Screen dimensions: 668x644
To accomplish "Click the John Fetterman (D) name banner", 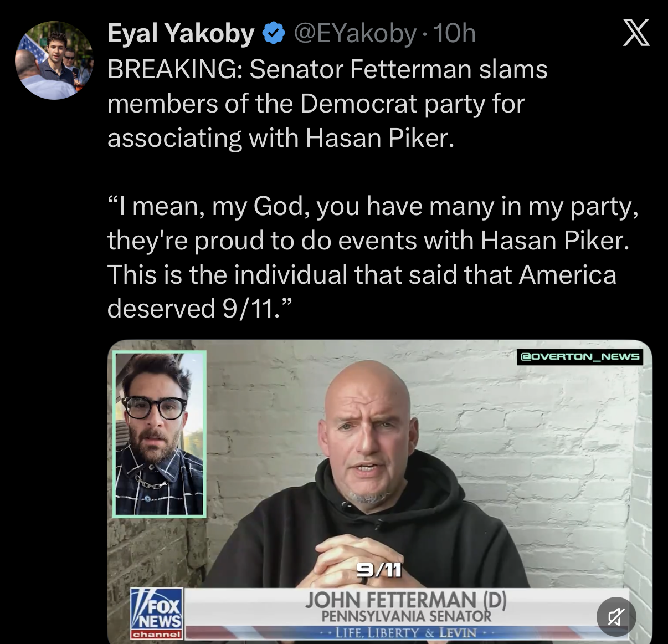I will [406, 600].
